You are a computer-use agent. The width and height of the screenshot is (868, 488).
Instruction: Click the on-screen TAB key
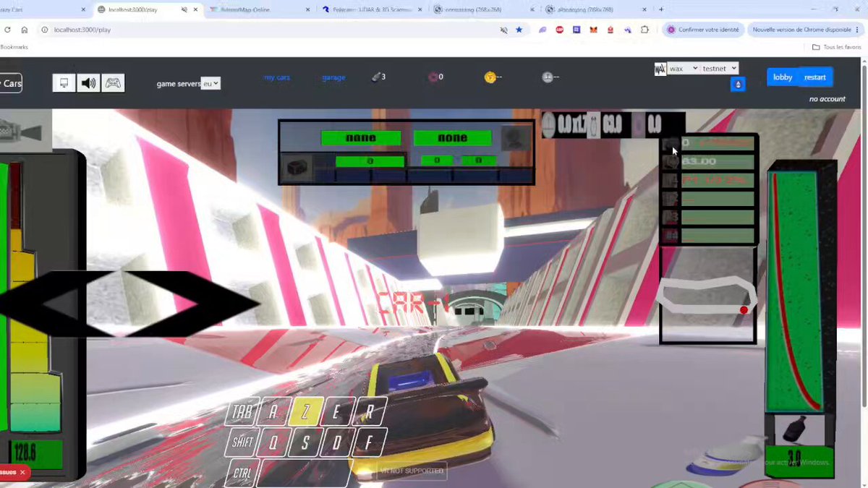[242, 412]
